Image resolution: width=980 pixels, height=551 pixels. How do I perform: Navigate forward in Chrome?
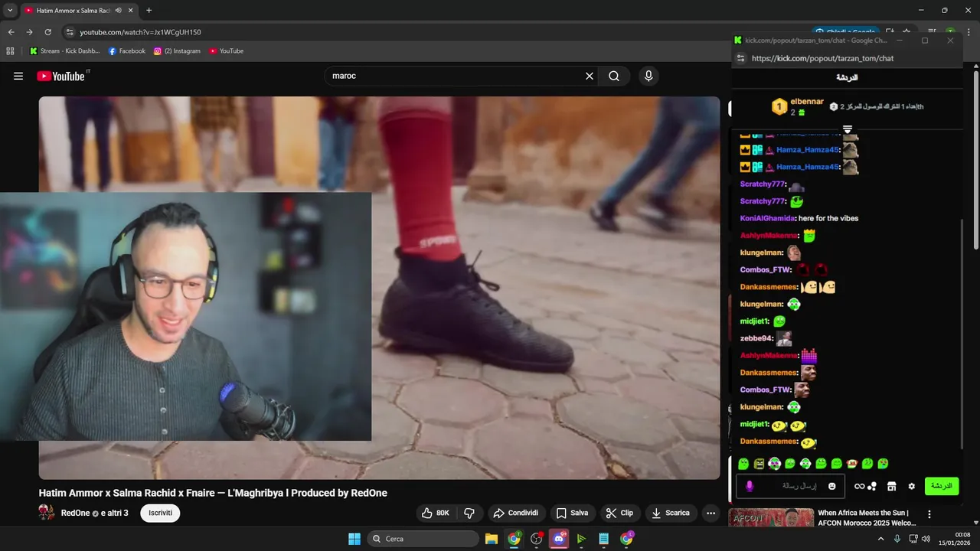29,32
